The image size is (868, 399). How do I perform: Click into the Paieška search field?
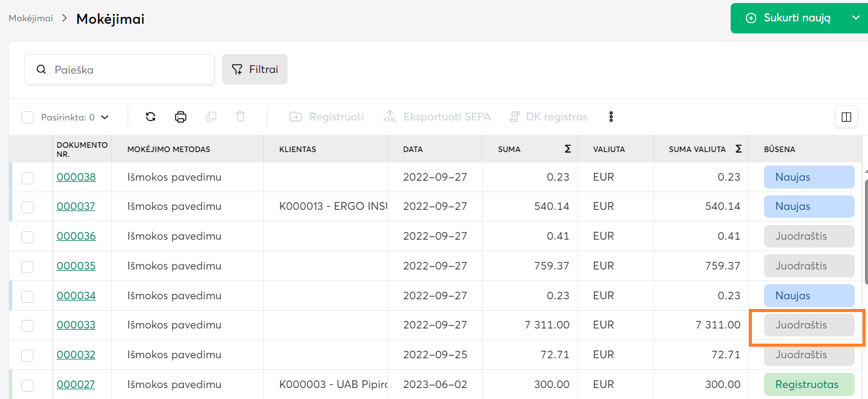pyautogui.click(x=128, y=69)
